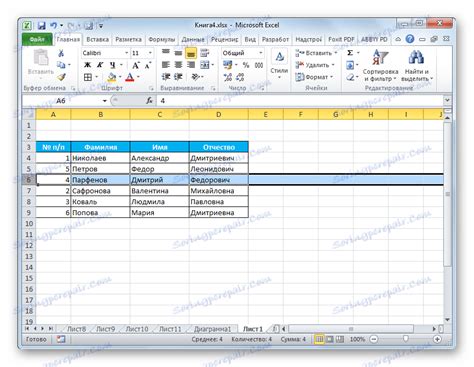The height and width of the screenshot is (367, 474).
Task: Toggle top vertical alignment
Action: (x=166, y=53)
